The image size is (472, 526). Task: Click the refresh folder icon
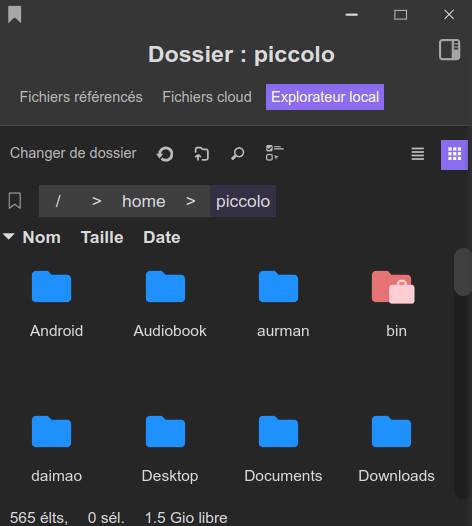point(165,154)
